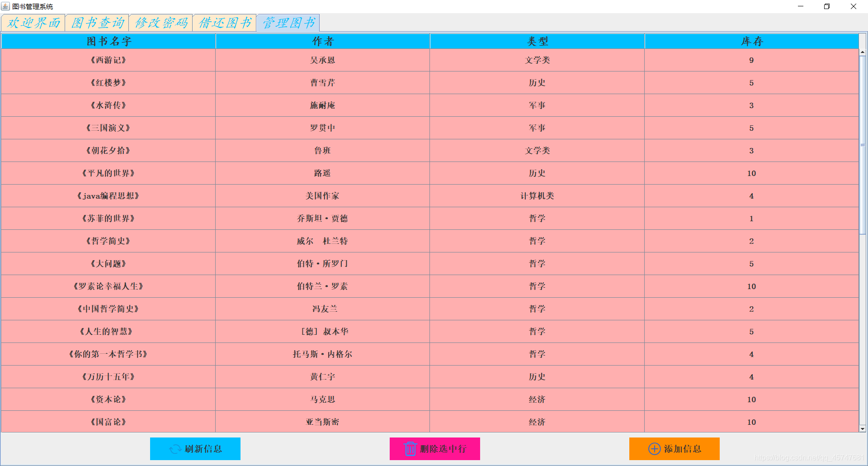Click author cell 托马斯·内格尔
The height and width of the screenshot is (466, 868).
tap(323, 354)
